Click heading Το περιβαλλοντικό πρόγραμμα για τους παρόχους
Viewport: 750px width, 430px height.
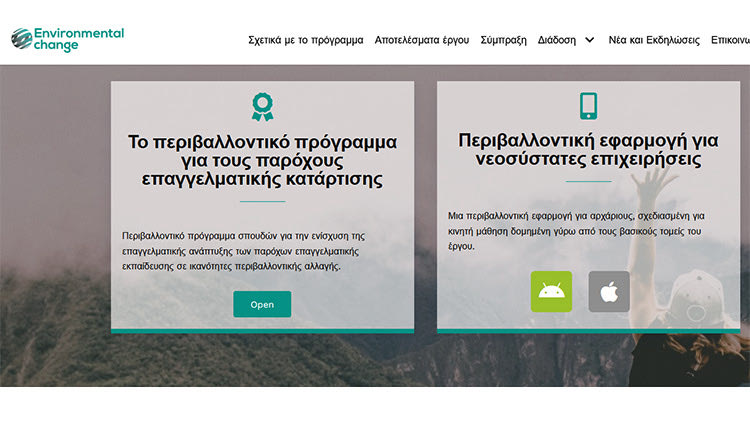tap(262, 160)
